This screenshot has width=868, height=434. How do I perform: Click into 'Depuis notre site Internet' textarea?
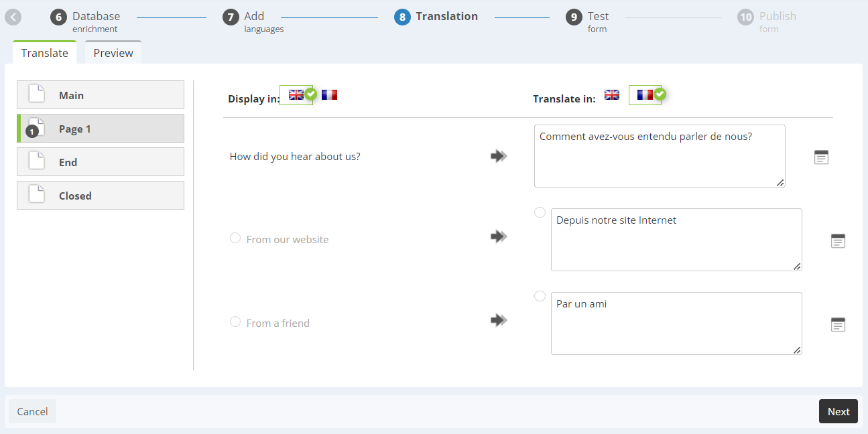tap(676, 240)
